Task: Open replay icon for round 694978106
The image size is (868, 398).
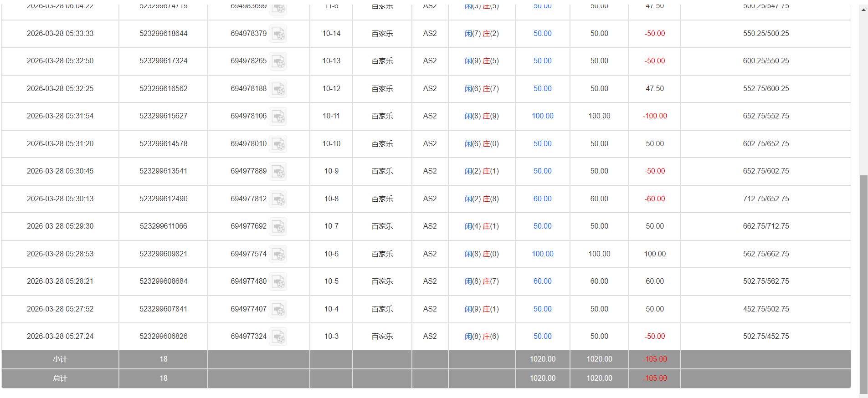Action: coord(278,117)
